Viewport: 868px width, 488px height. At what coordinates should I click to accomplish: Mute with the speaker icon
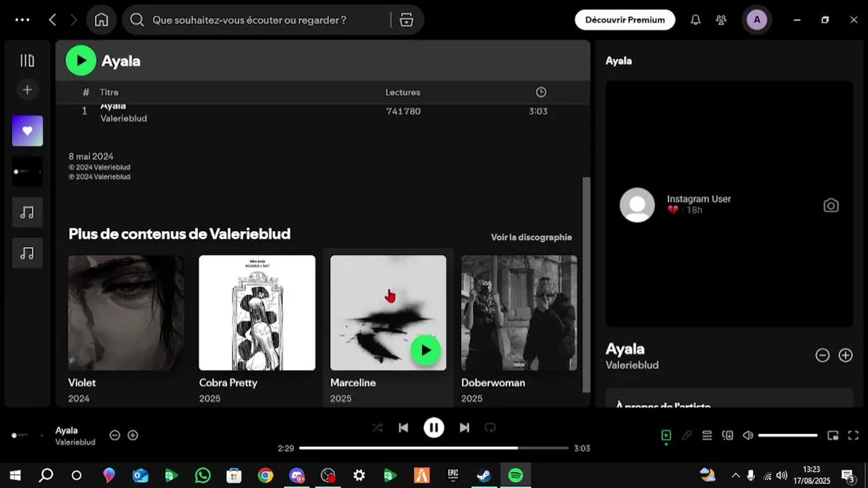pyautogui.click(x=748, y=435)
